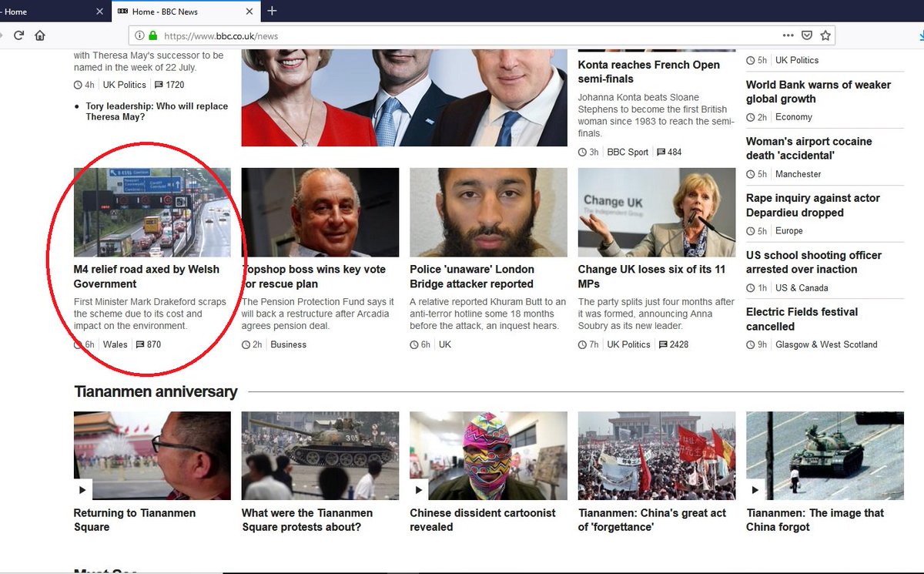The image size is (924, 574).
Task: Open US school shooting officer arrested story
Action: click(814, 263)
